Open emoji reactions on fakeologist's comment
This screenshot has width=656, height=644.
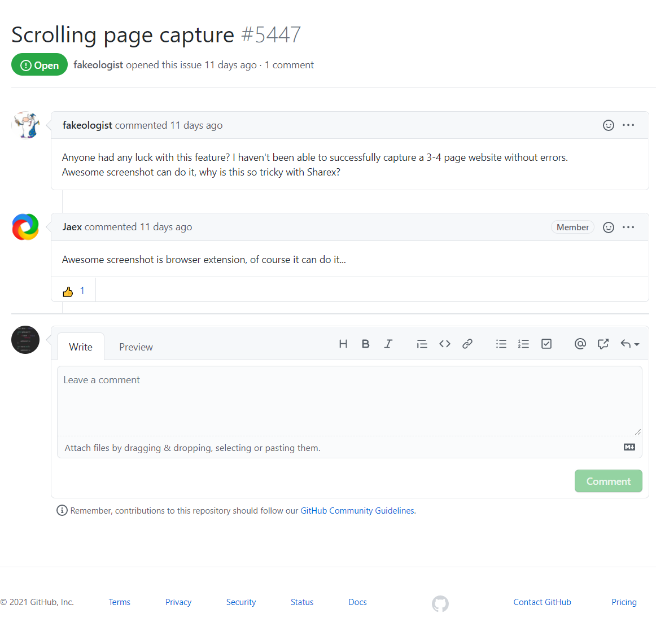[609, 125]
